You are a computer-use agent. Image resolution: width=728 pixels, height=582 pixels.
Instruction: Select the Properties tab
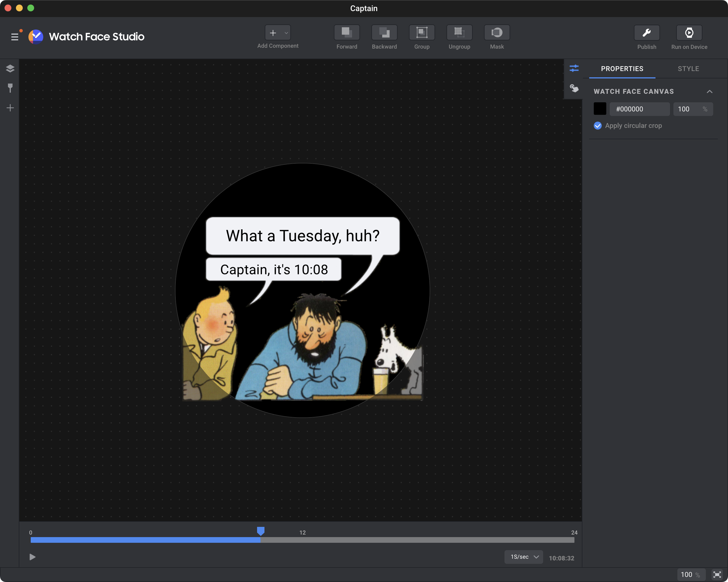(x=622, y=68)
